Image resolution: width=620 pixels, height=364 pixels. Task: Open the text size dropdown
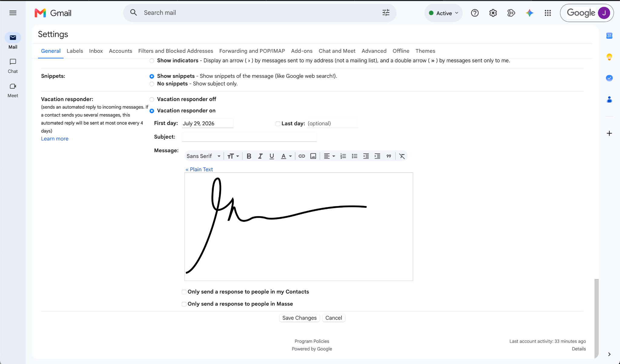pyautogui.click(x=233, y=156)
